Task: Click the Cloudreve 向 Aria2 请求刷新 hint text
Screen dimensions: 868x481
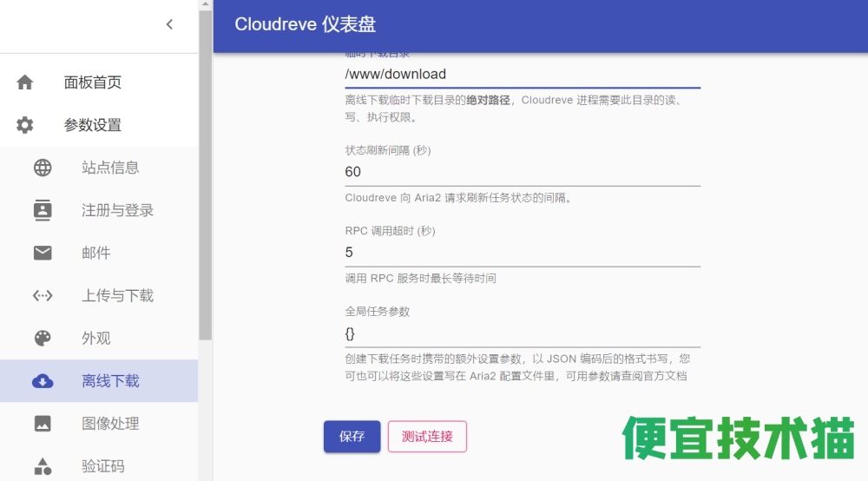Action: [x=458, y=198]
